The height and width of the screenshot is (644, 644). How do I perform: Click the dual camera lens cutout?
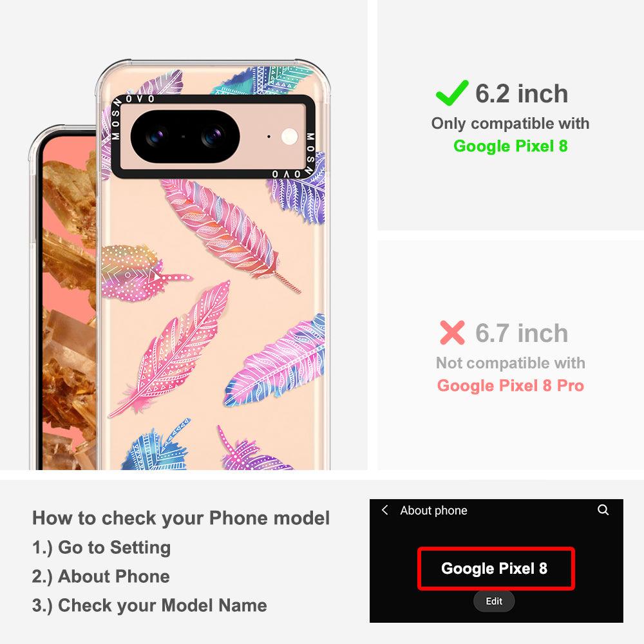185,137
